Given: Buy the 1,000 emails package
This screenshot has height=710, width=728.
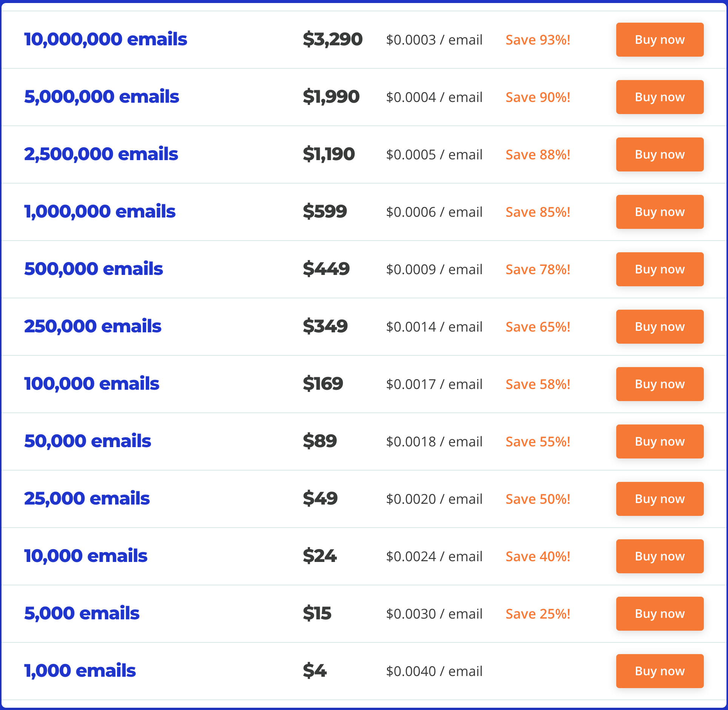Looking at the screenshot, I should coord(659,671).
